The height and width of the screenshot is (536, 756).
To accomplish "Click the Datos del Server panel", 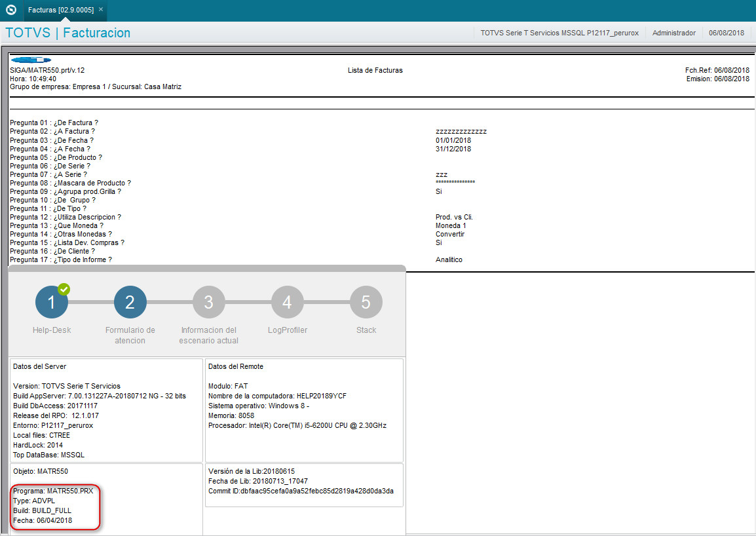I will [x=105, y=410].
